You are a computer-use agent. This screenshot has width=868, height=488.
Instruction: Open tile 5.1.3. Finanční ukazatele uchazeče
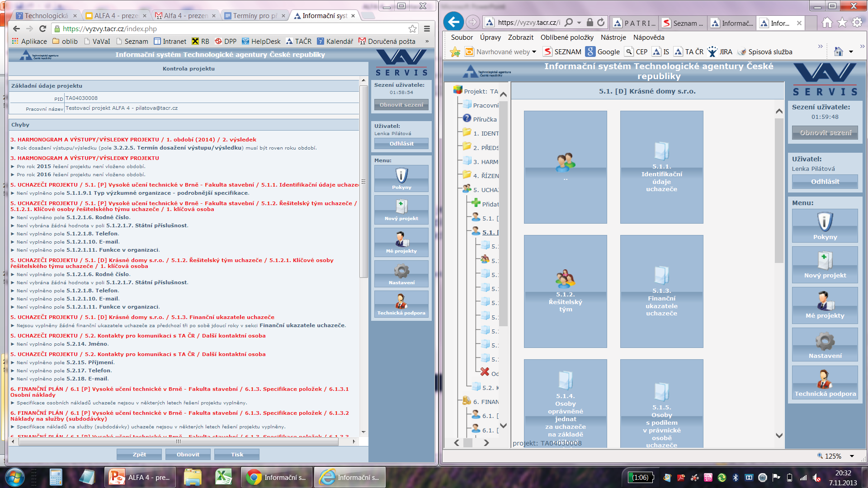(661, 291)
